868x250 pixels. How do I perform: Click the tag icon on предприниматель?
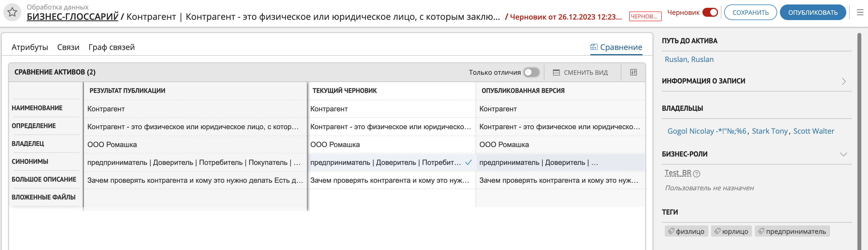coord(761,231)
